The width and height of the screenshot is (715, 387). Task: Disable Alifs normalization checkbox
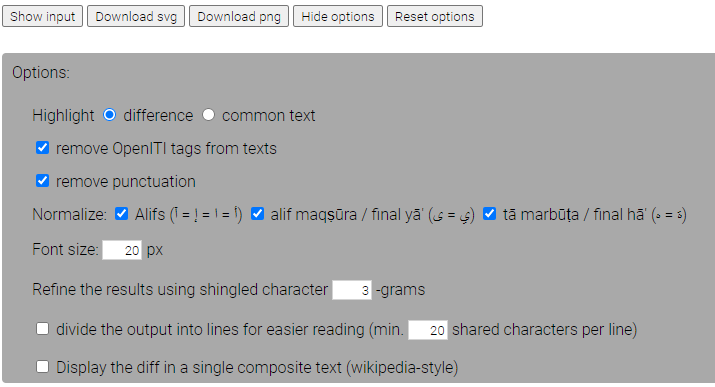click(x=121, y=213)
